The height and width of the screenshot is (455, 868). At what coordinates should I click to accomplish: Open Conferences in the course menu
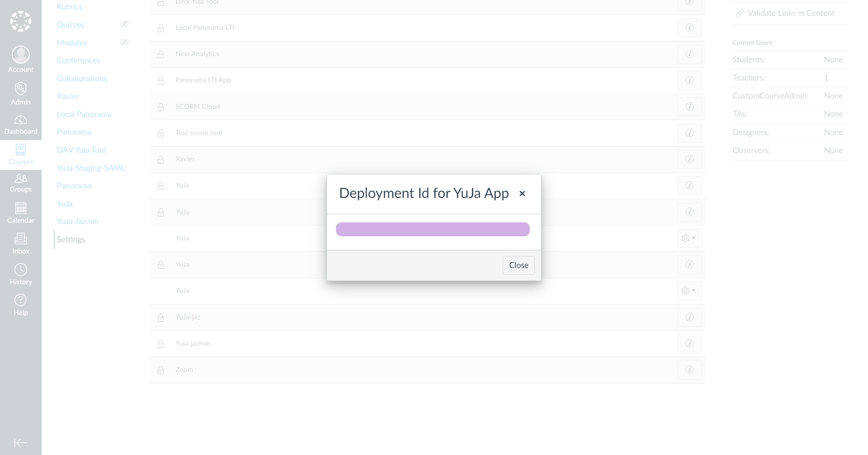click(x=79, y=61)
